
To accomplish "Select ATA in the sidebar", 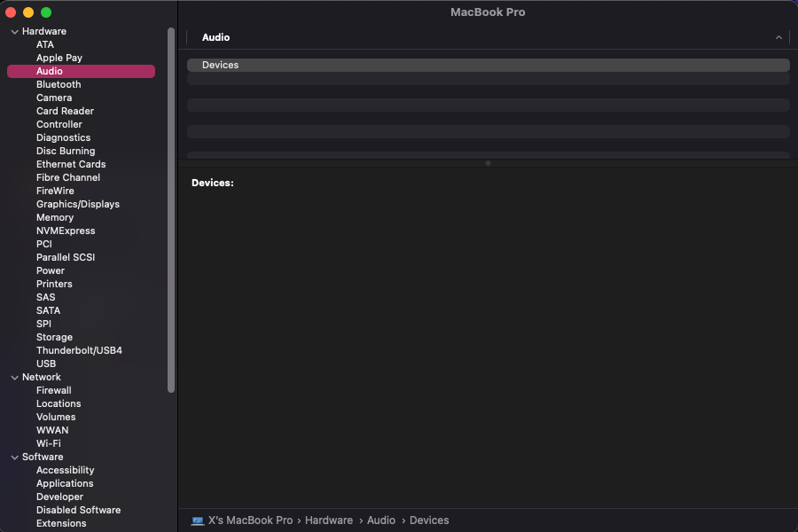I will [45, 45].
